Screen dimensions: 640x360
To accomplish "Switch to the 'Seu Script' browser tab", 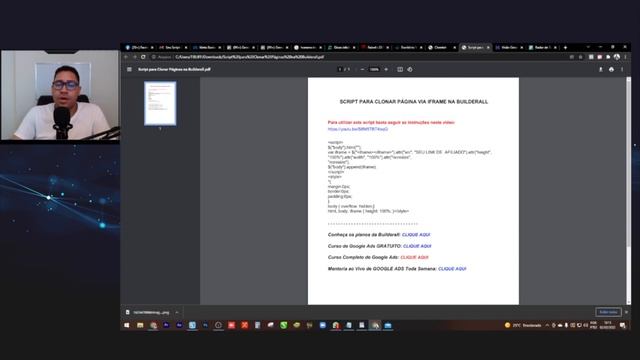I will [x=173, y=47].
